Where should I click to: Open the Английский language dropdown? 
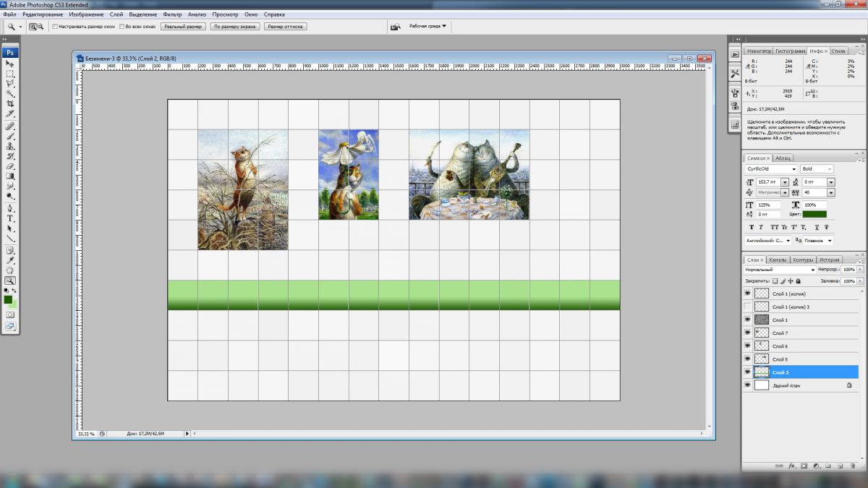(768, 240)
